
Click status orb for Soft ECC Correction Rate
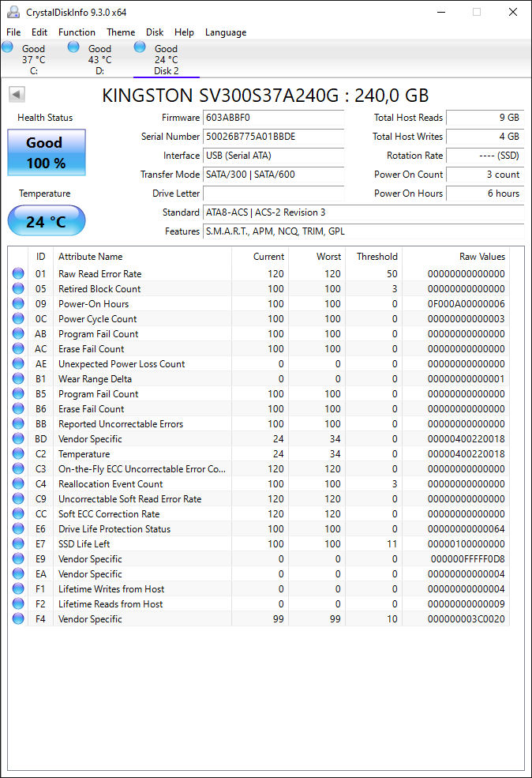point(18,513)
